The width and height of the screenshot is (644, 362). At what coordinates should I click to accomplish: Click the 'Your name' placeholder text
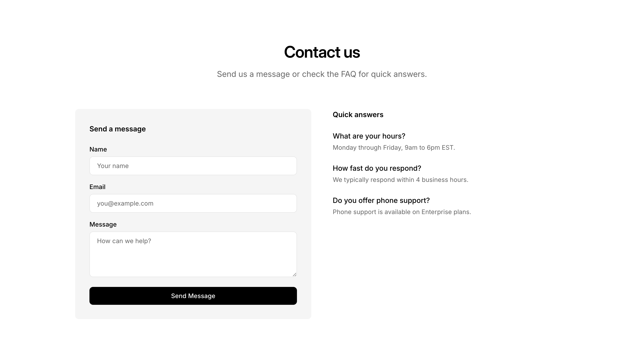click(x=113, y=166)
